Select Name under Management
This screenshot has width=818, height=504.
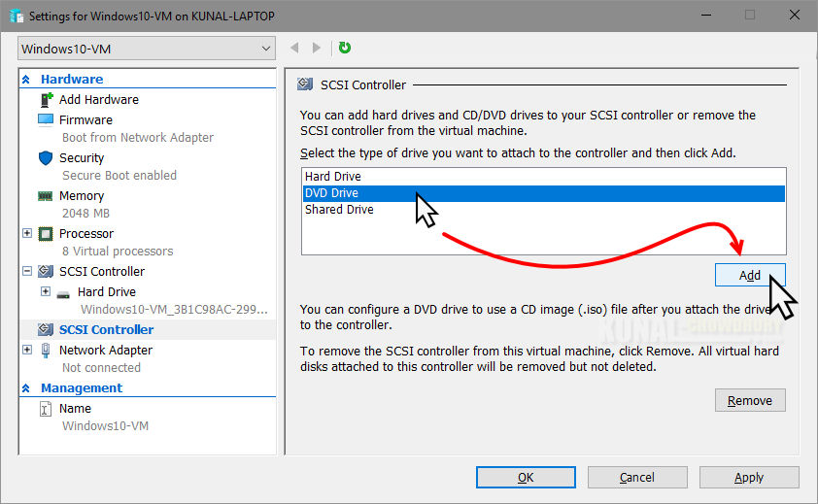pos(75,409)
